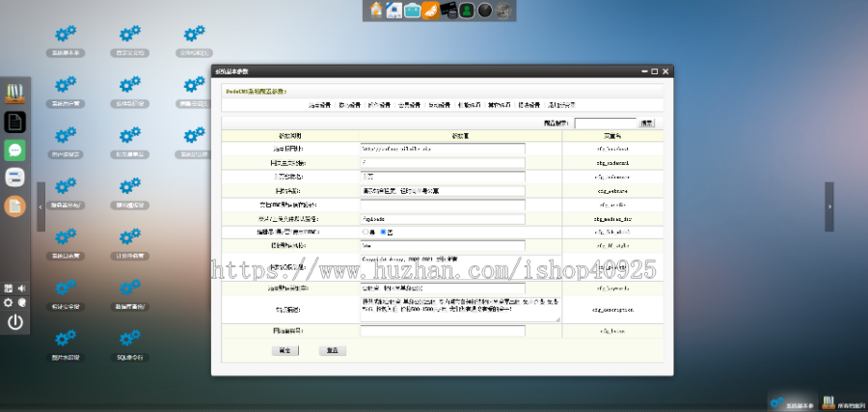Open the black sphere icon in top dock

point(485,11)
